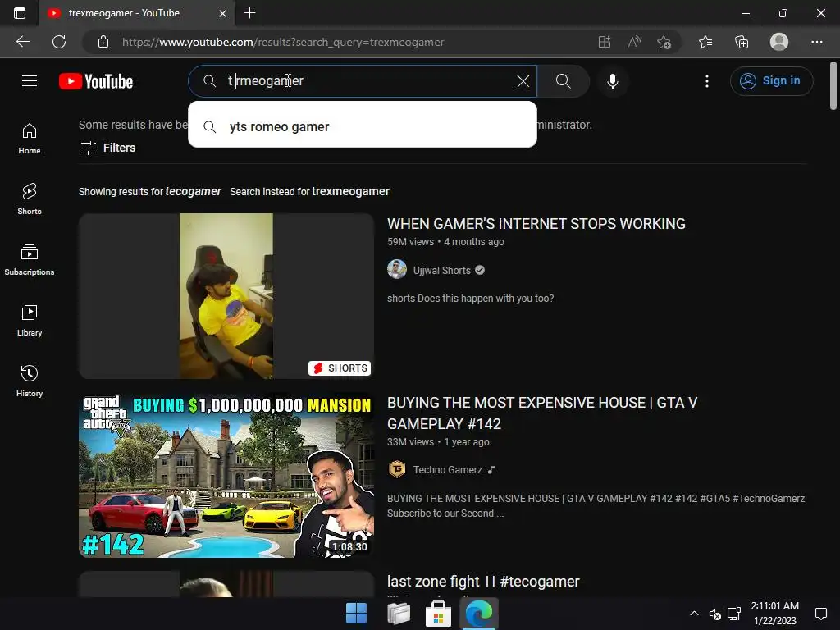Open tab actions menu icon

pos(20,13)
